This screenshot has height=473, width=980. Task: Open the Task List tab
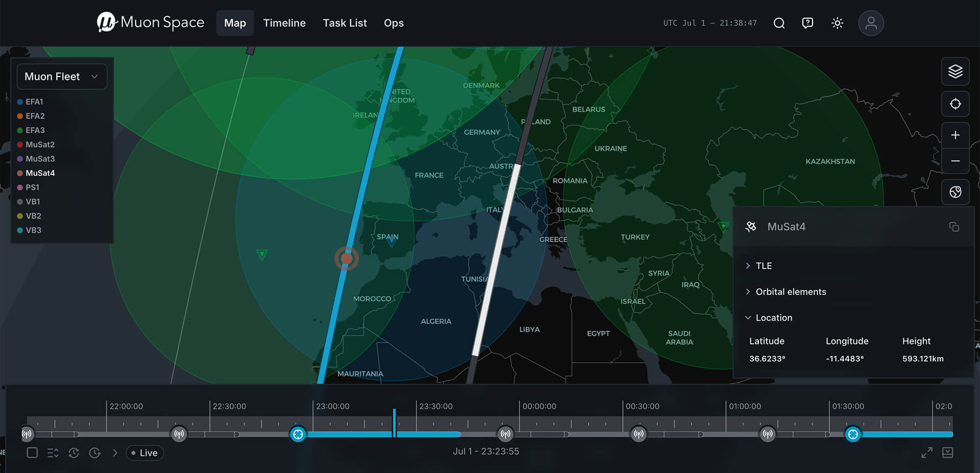[345, 23]
